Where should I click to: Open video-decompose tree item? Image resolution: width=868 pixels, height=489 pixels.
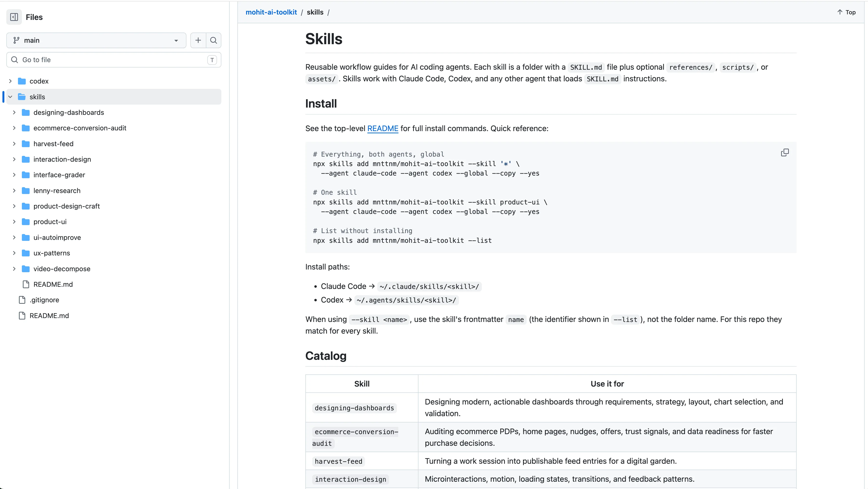(x=62, y=269)
